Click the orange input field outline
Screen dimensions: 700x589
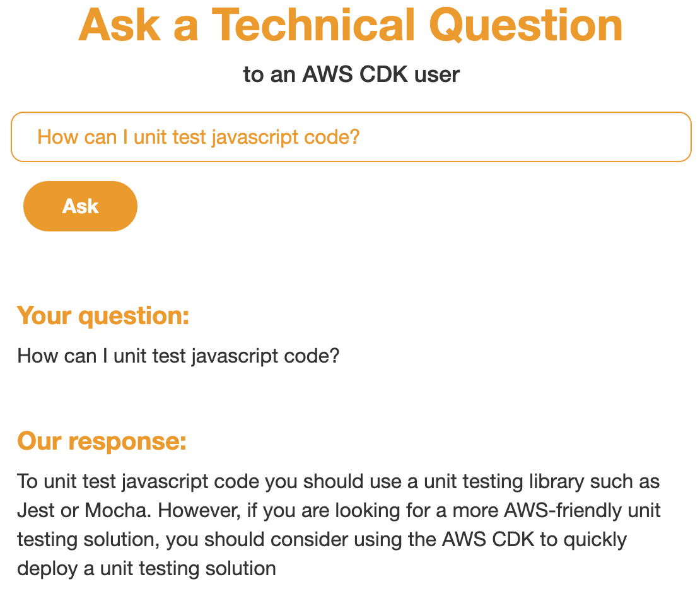click(x=351, y=114)
